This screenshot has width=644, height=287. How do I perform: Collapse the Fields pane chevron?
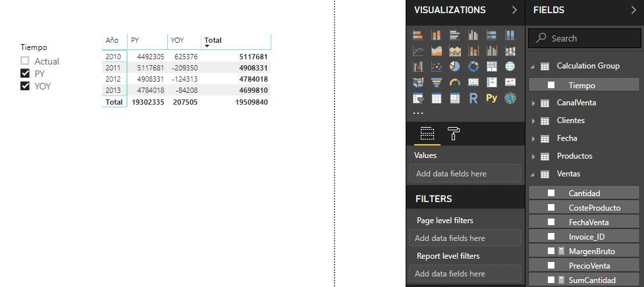click(633, 11)
